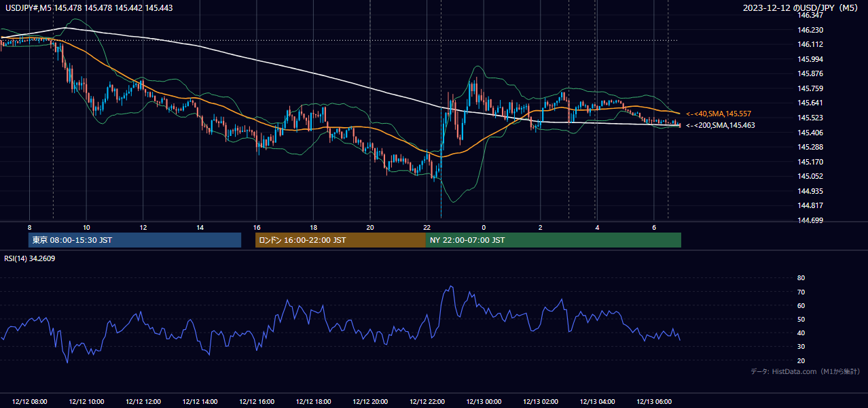Screen dimensions: 868x408
Task: Click hour tick 8 under the price chart
Action: click(29, 227)
